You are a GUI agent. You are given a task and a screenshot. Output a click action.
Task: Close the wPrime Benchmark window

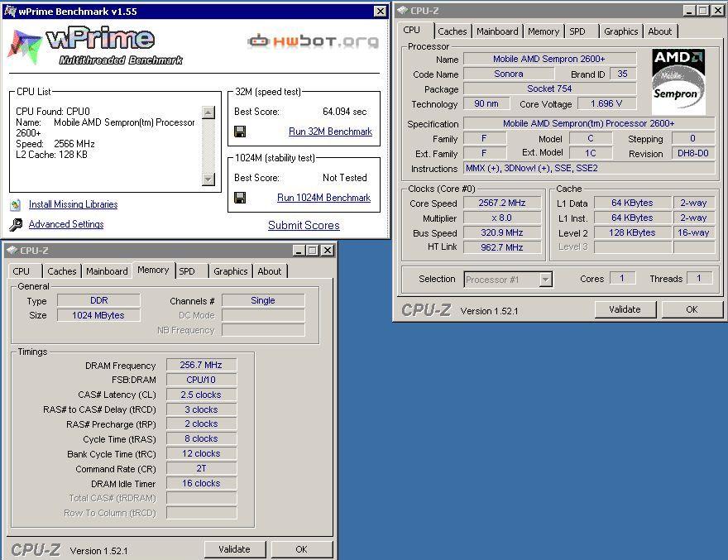click(x=380, y=11)
